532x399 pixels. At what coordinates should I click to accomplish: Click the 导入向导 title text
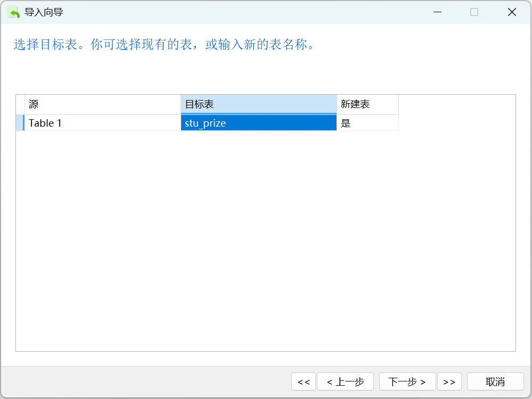click(x=44, y=12)
